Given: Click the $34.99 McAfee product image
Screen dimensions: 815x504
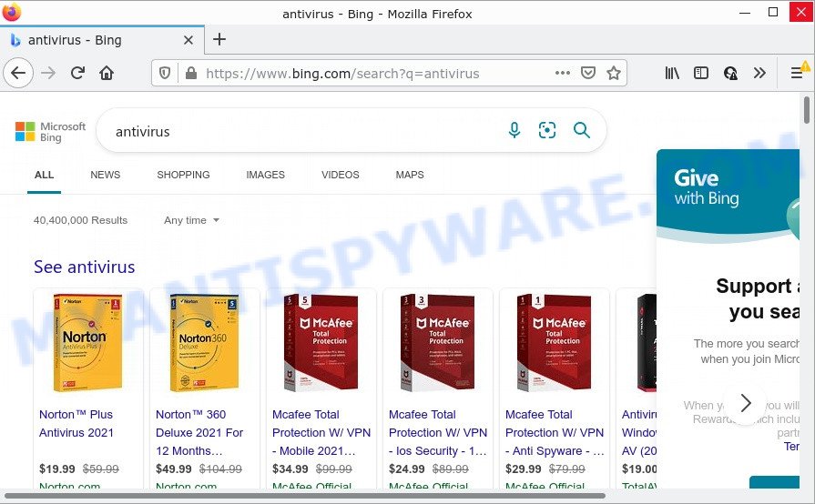Looking at the screenshot, I should tap(321, 343).
